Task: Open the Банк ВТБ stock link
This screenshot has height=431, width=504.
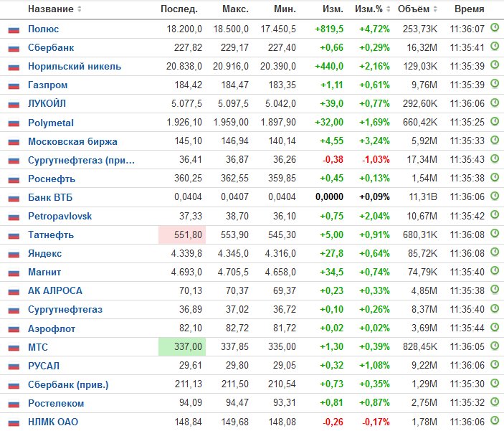Action: [x=50, y=197]
